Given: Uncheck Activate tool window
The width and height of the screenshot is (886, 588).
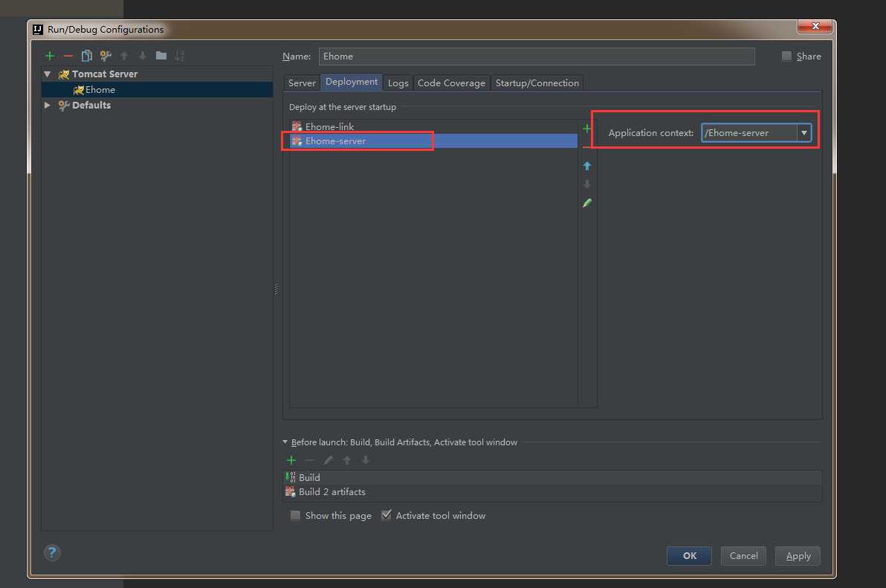Looking at the screenshot, I should (387, 515).
